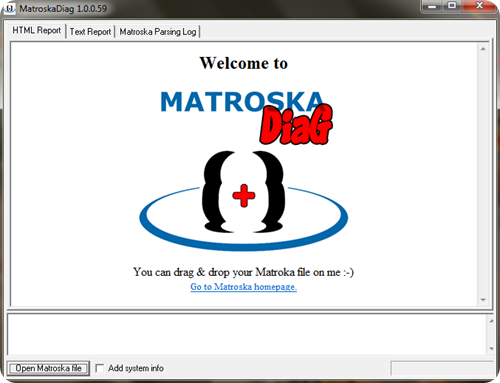Click inside the empty lower message box
500x383 pixels.
(x=247, y=335)
